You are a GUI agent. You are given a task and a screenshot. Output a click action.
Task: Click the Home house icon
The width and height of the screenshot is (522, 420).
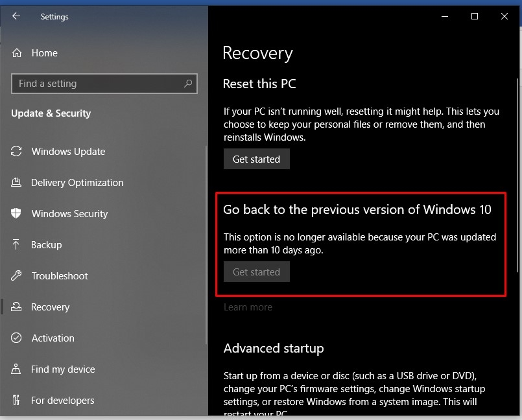(x=18, y=52)
